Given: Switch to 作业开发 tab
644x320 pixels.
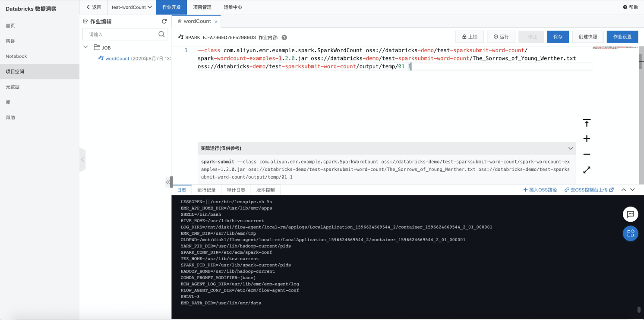Looking at the screenshot, I should click(x=171, y=7).
